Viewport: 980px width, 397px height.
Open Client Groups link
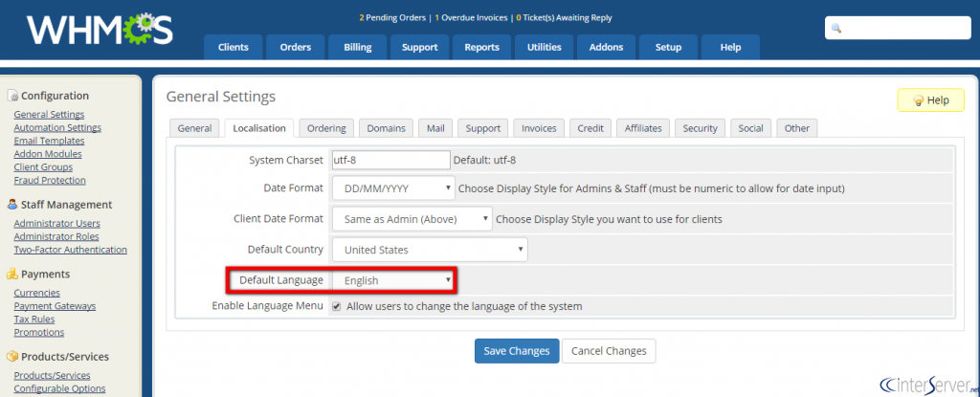[43, 166]
